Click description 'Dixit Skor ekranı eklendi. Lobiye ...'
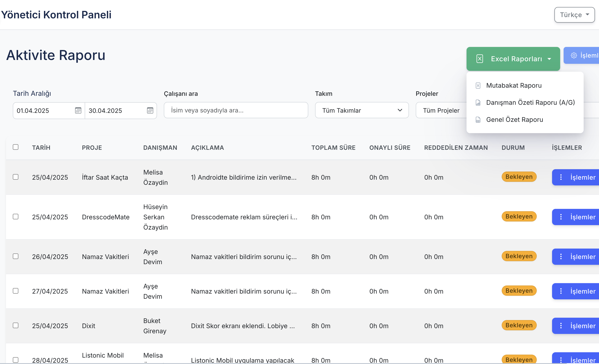 tap(243, 326)
